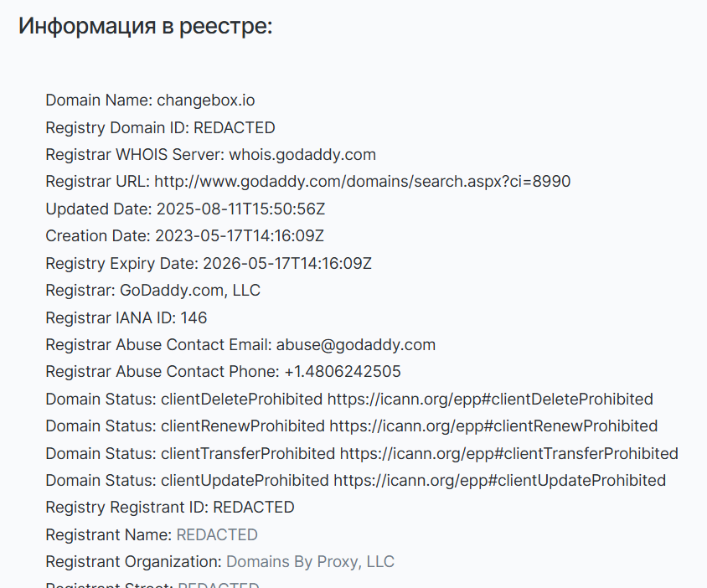707x588 pixels.
Task: Click the Registrant Name REDACTED value
Action: (217, 534)
